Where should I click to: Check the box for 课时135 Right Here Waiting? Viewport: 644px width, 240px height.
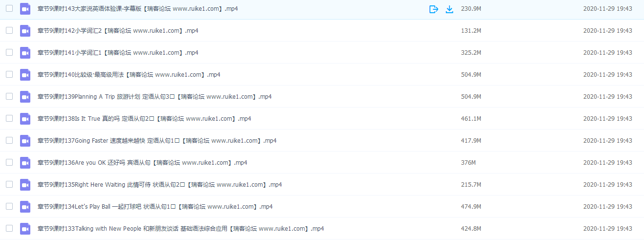coord(9,184)
